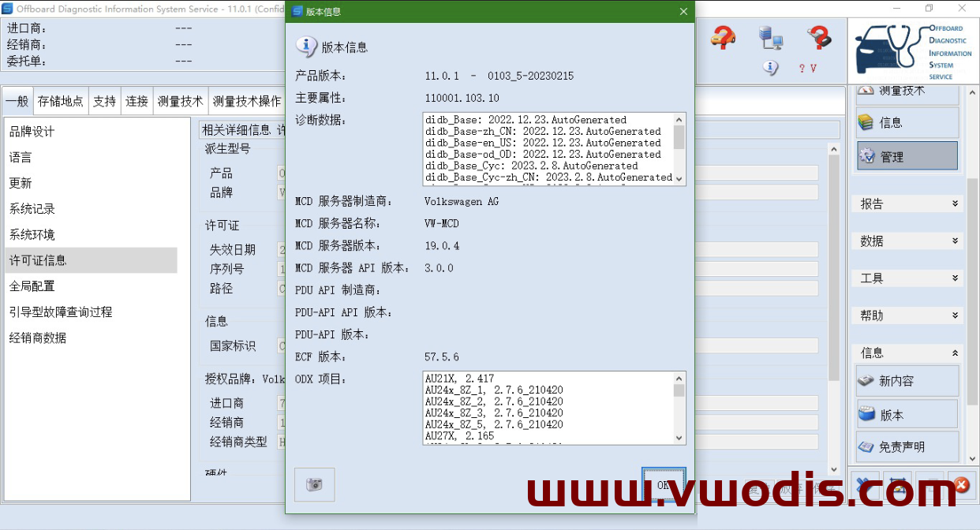Click up arrow of 诊断数据 list scrollbar
The height and width of the screenshot is (530, 980).
point(679,119)
